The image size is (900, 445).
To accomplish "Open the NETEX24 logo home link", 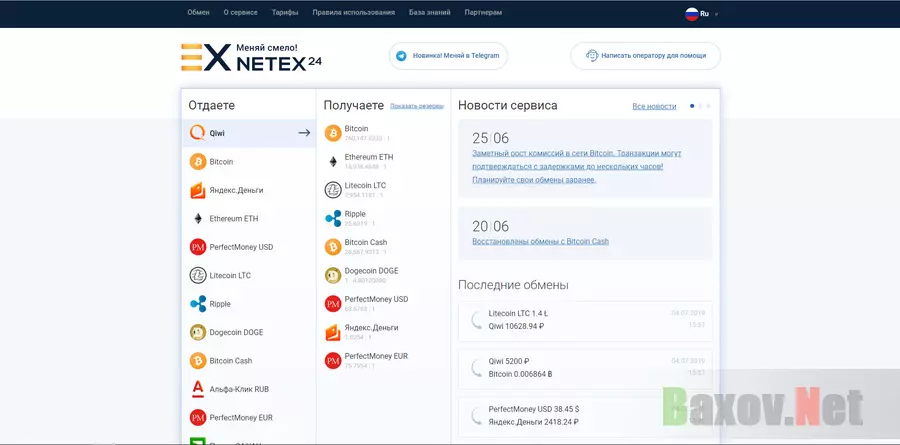I will pyautogui.click(x=251, y=57).
